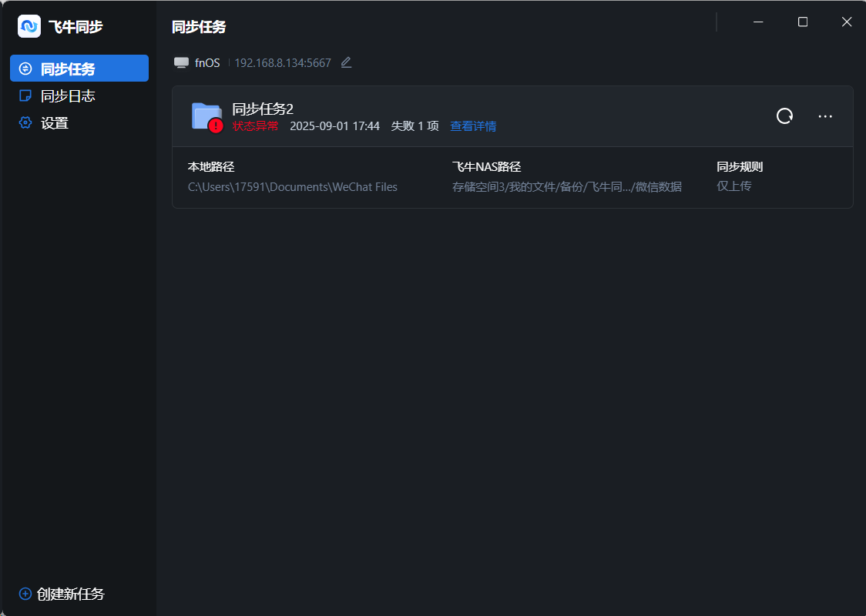Edit the server address with pencil icon
Screen dimensions: 866x616
pyautogui.click(x=346, y=62)
